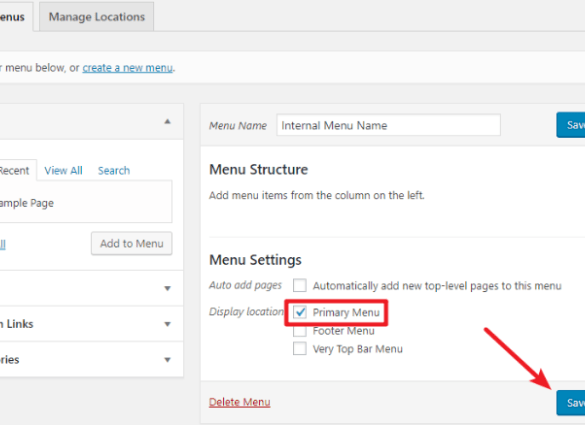Expand the Links panel via its arrow
This screenshot has width=585, height=425.
click(x=168, y=324)
